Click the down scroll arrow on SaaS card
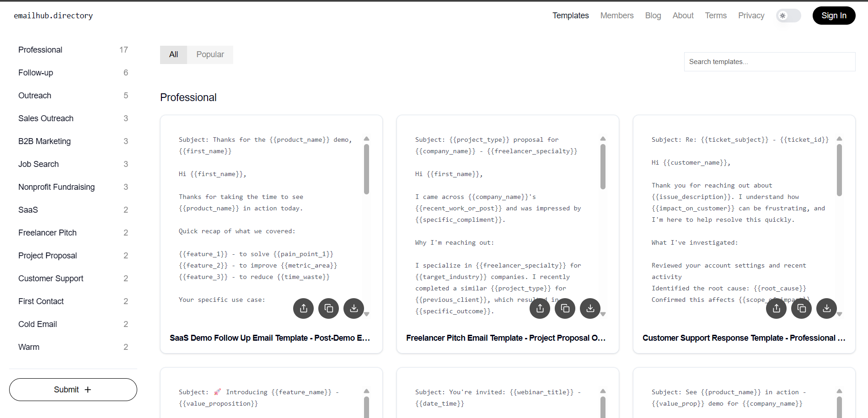This screenshot has height=418, width=868. [366, 314]
